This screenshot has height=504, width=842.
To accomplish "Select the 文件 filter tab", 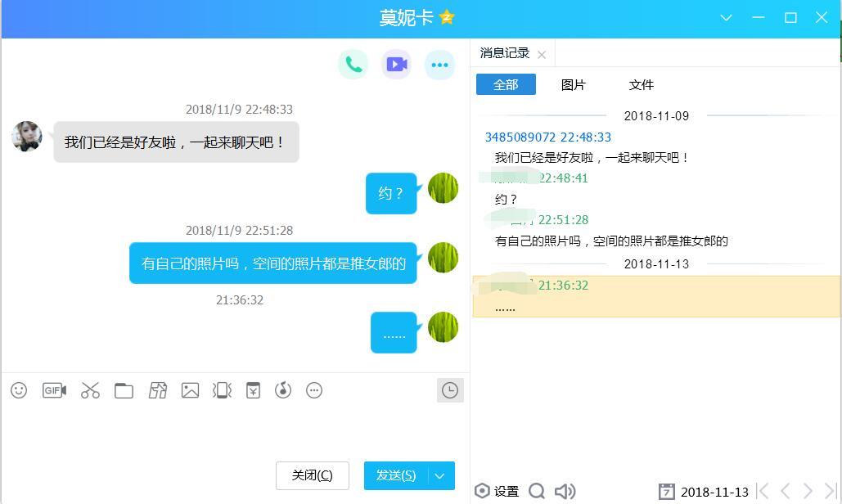I will click(x=642, y=85).
